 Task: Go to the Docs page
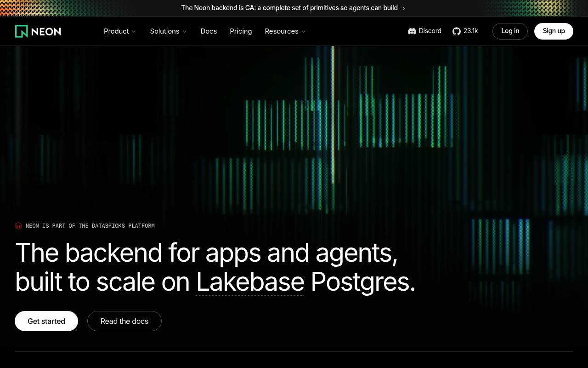[x=209, y=31]
